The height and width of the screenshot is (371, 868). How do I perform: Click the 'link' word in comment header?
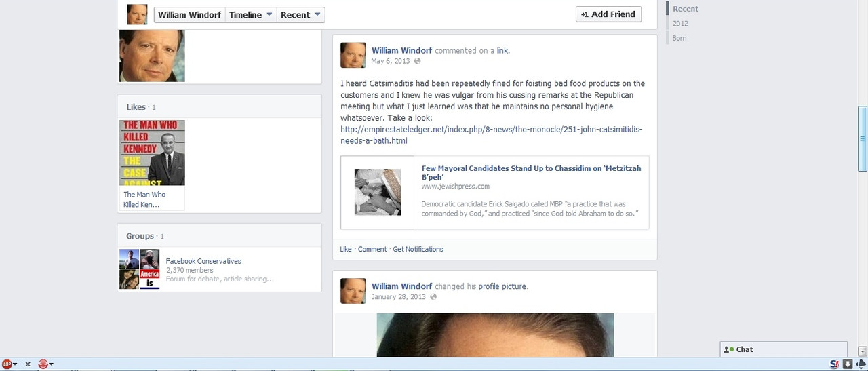(x=502, y=50)
